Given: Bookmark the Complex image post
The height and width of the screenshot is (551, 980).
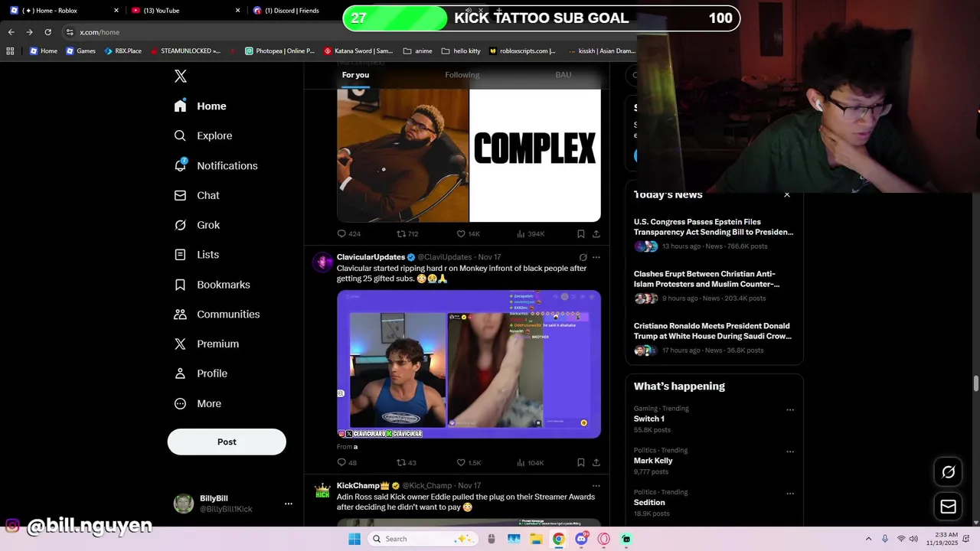Looking at the screenshot, I should [581, 233].
